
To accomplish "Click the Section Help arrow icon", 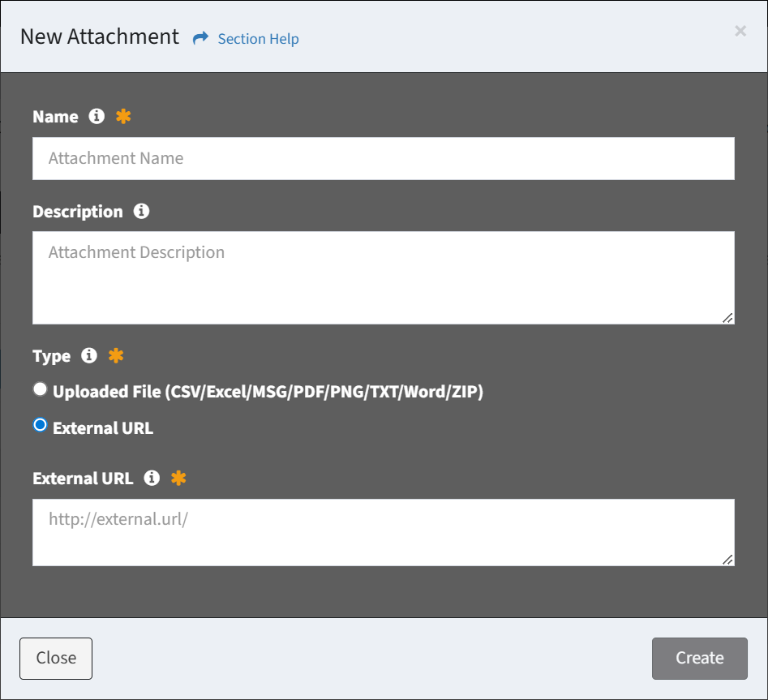I will click(x=200, y=38).
